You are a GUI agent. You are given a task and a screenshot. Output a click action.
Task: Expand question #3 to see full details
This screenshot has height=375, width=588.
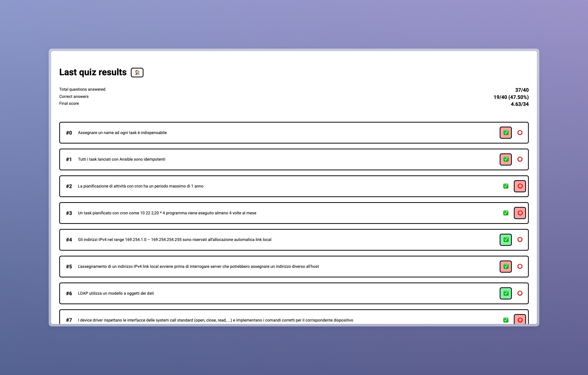tap(294, 213)
